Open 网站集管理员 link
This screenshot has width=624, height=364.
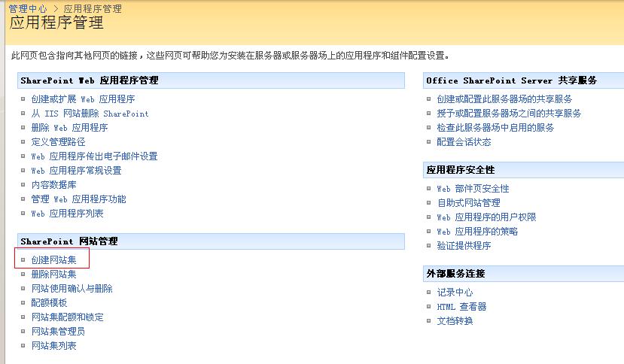click(x=58, y=332)
